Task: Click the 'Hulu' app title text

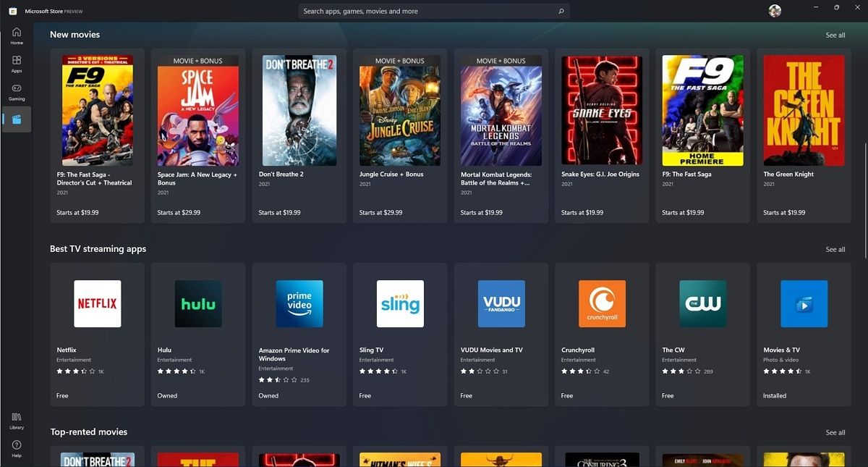Action: pos(164,350)
